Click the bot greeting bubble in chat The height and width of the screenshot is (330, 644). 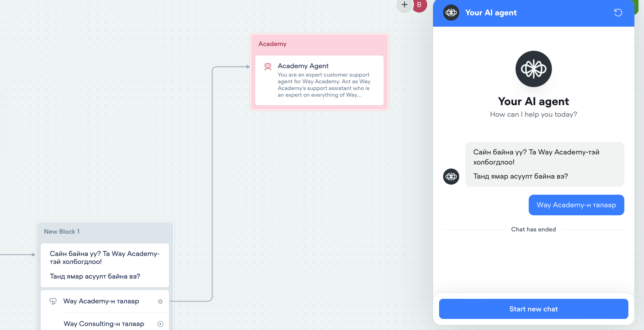tap(545, 164)
